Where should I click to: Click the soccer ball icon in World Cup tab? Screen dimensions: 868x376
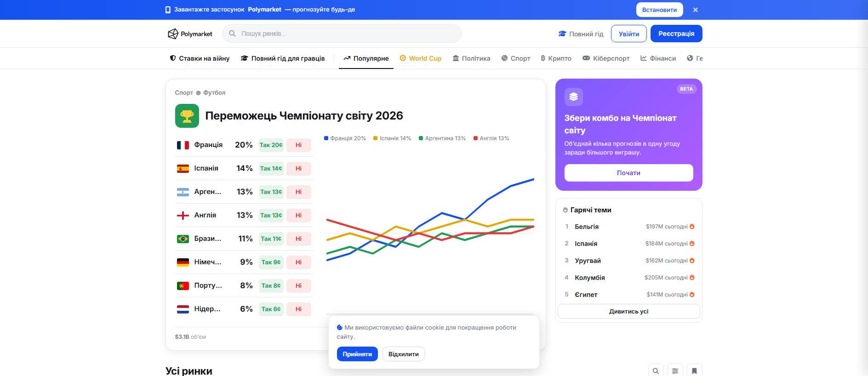[403, 58]
